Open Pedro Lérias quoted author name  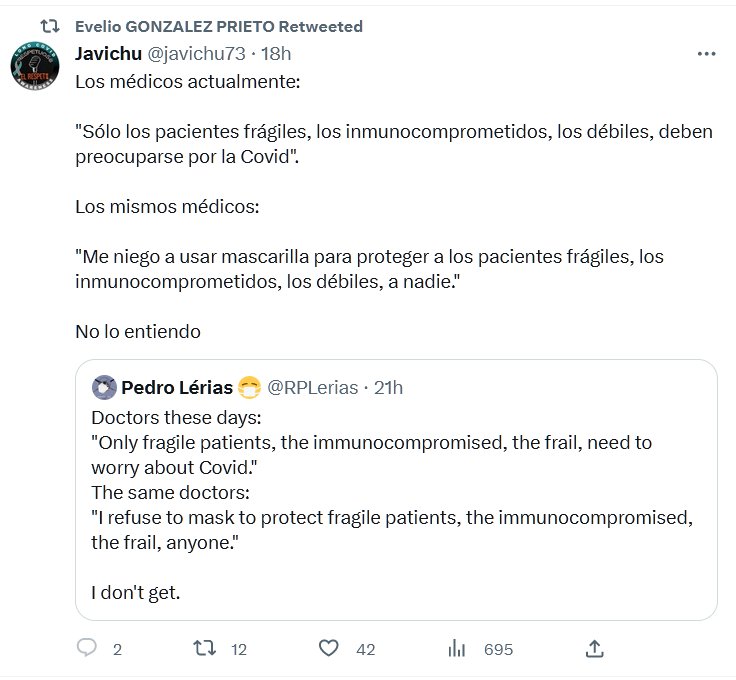coord(177,387)
